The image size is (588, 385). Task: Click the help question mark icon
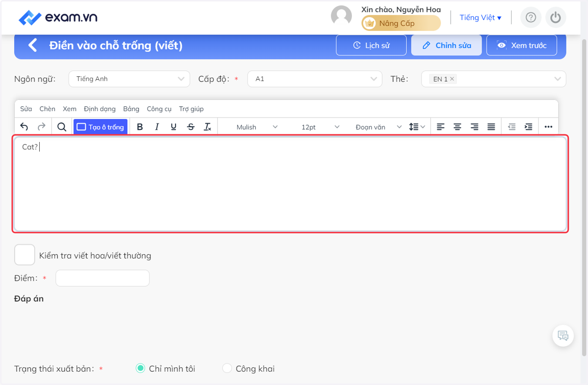pos(531,18)
